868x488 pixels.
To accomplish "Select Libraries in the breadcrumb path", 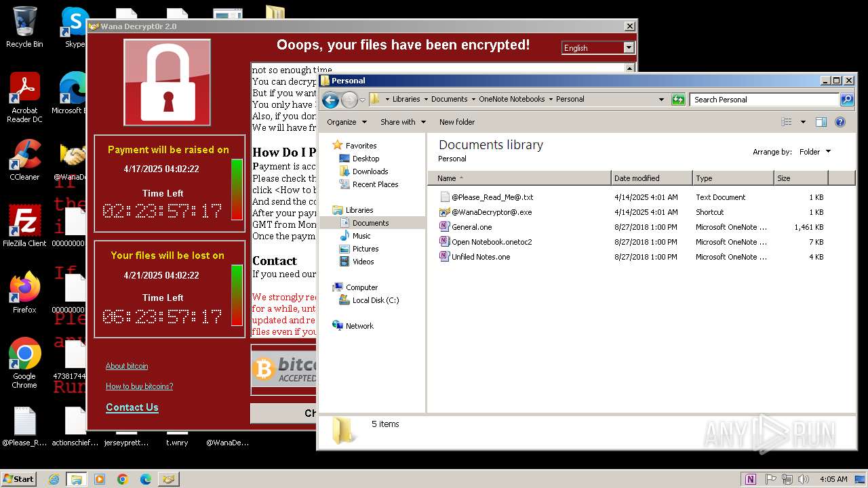I will [406, 99].
